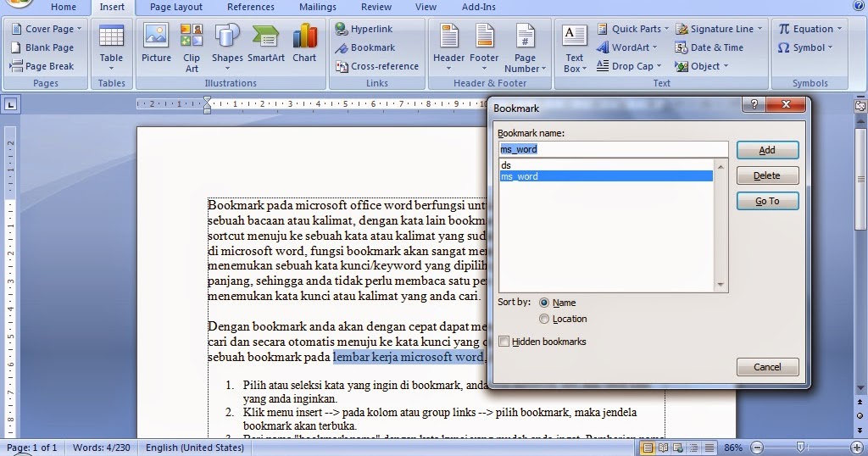Expand the WordArt dropdown arrow
The width and height of the screenshot is (868, 456).
655,47
